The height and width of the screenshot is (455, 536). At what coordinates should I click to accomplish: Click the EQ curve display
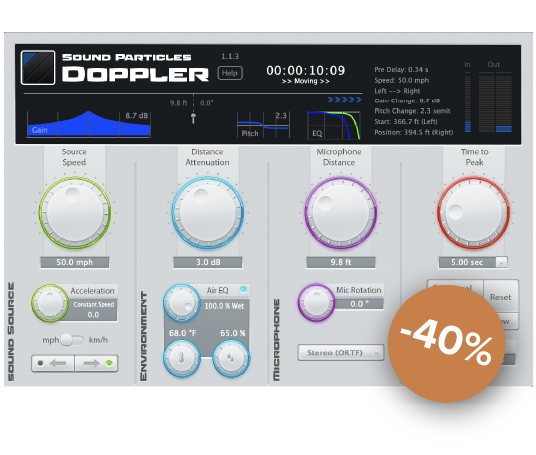(x=334, y=125)
